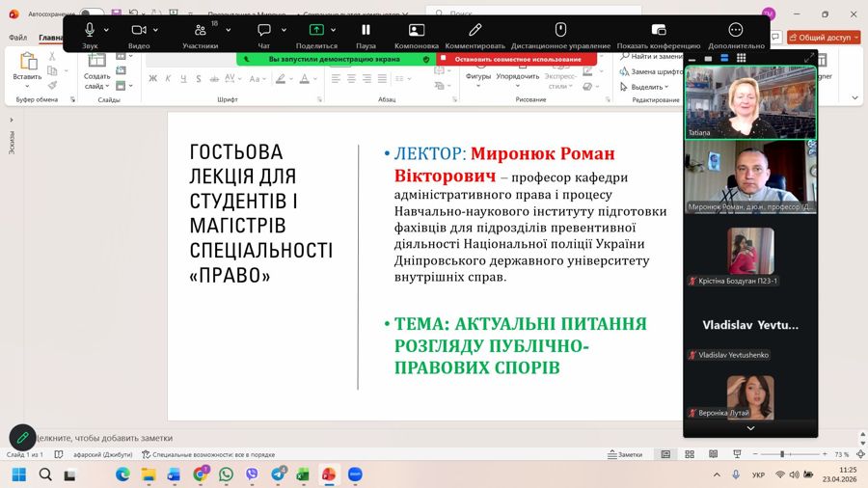The width and height of the screenshot is (868, 488).
Task: Open the Zoom chat panel
Action: coord(263,31)
